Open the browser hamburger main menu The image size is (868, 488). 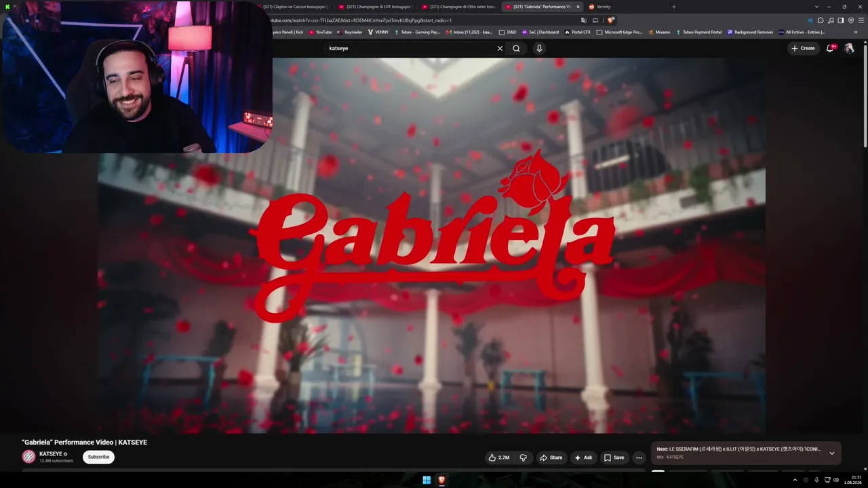pos(861,20)
